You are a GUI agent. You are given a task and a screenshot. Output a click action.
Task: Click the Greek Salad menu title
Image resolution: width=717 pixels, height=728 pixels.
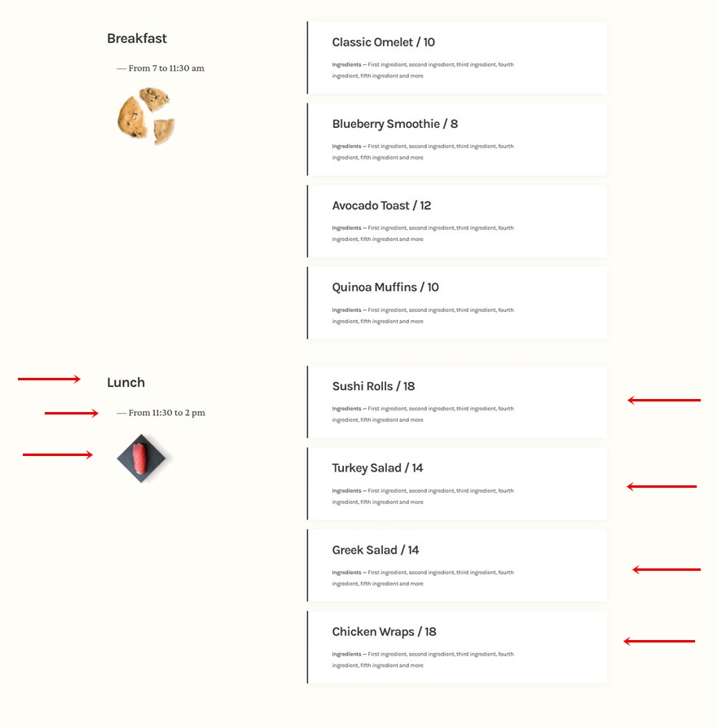pyautogui.click(x=376, y=550)
